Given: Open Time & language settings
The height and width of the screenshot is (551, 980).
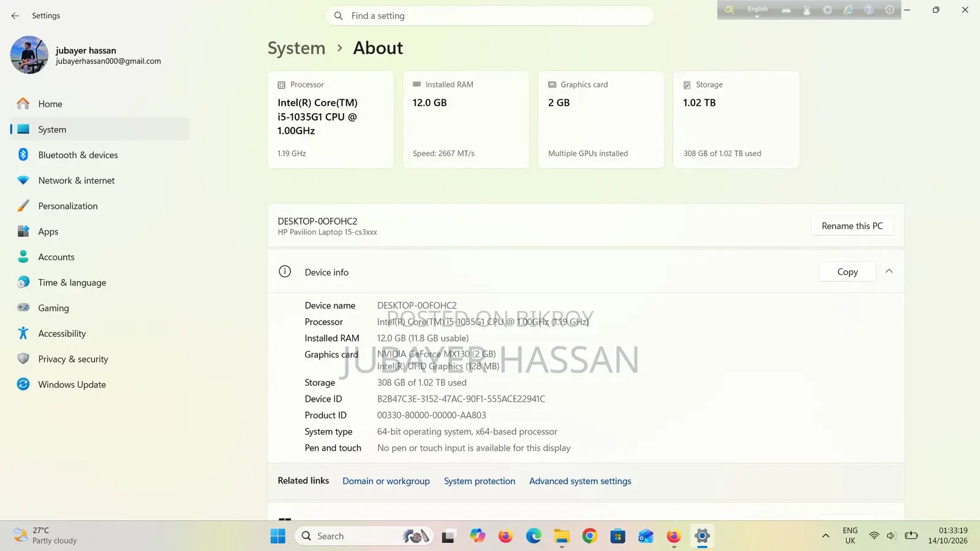Looking at the screenshot, I should (100, 283).
